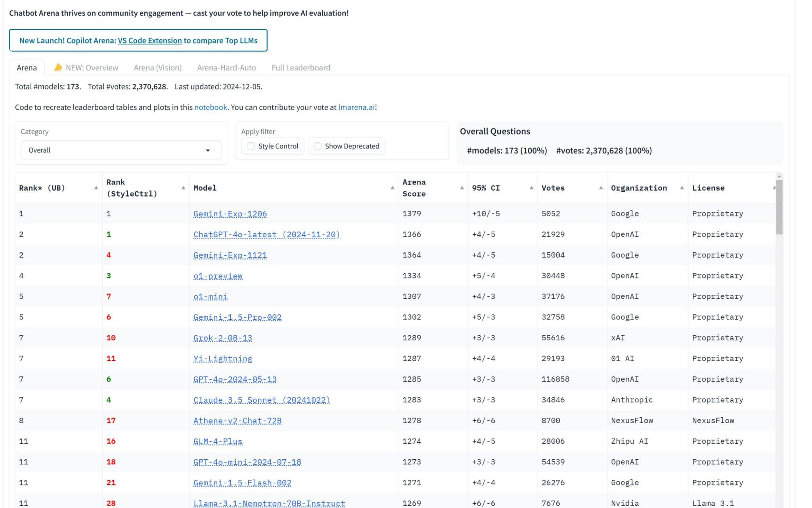Screen dimensions: 812x508
Task: Sort by Organization column arrow
Action: (x=682, y=188)
